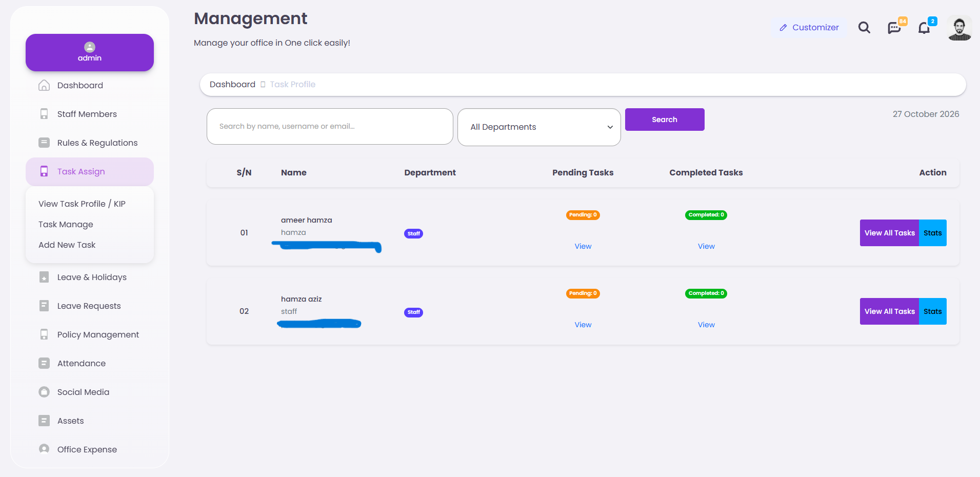Viewport: 980px width, 477px height.
Task: Click the Task Assign sidebar icon
Action: (x=44, y=171)
